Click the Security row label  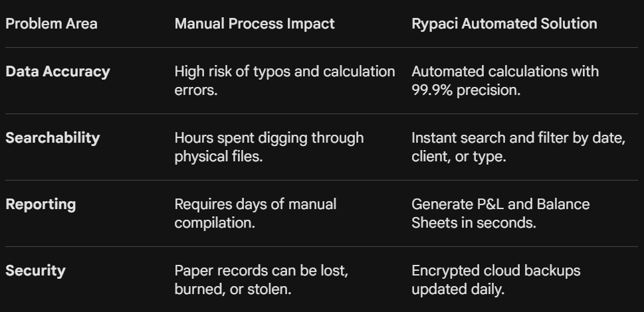click(x=35, y=271)
